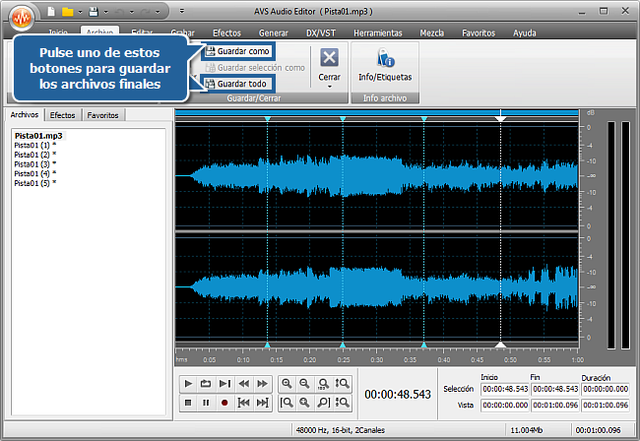This screenshot has width=640, height=441.
Task: Click the white playhead marker near 0:48
Action: tap(500, 118)
